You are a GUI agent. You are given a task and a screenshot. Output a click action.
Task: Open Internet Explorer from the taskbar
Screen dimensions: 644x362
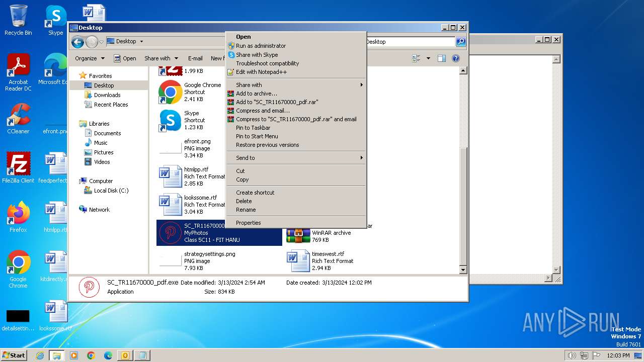point(40,355)
